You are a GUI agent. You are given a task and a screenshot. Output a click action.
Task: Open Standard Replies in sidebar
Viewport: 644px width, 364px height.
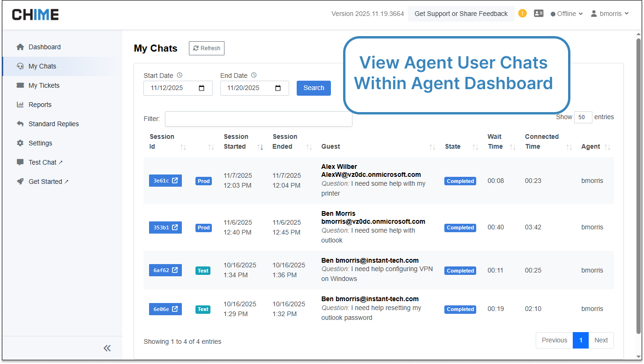tap(53, 124)
